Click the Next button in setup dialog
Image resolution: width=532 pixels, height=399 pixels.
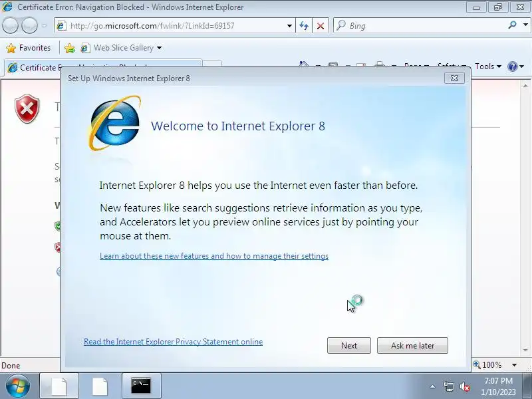click(x=348, y=345)
